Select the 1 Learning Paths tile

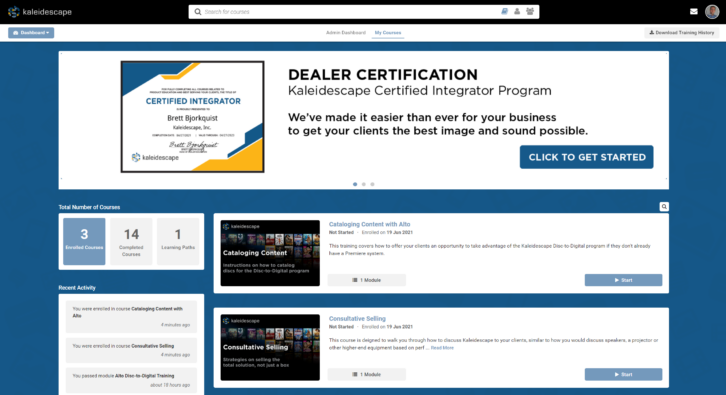coord(178,241)
